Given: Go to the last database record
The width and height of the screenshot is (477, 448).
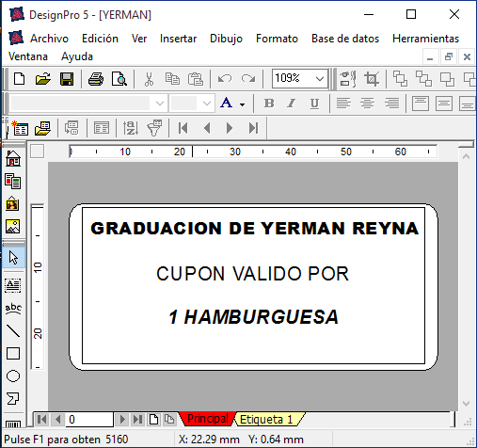Looking at the screenshot, I should pos(253,128).
